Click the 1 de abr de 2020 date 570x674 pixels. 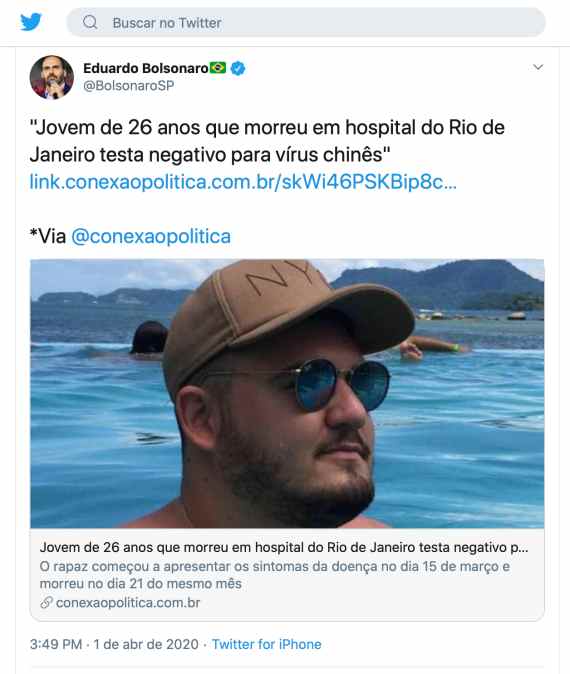(x=146, y=644)
